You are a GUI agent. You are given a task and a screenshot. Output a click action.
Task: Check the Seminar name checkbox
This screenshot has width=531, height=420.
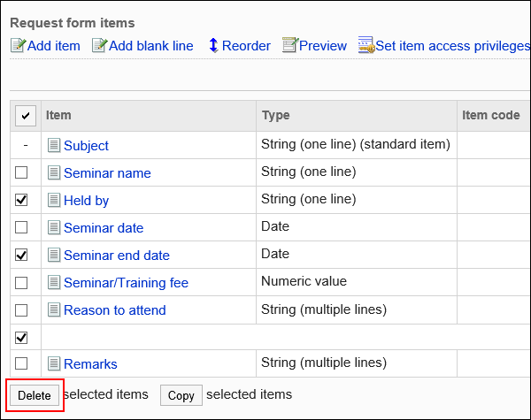point(21,172)
